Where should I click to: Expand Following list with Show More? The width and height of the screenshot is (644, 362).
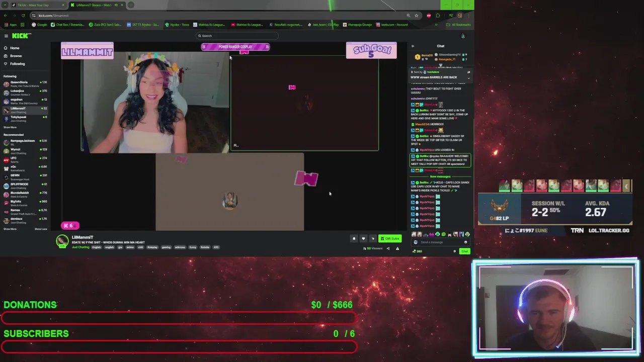point(10,127)
